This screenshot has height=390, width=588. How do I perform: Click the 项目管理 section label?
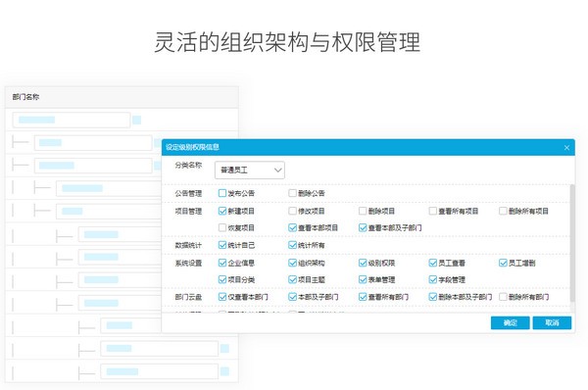188,211
